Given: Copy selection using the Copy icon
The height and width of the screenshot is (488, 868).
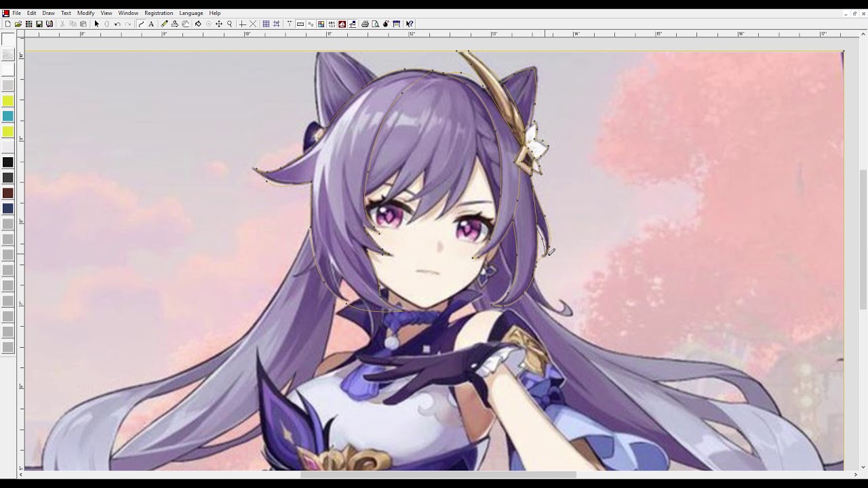Looking at the screenshot, I should 73,24.
